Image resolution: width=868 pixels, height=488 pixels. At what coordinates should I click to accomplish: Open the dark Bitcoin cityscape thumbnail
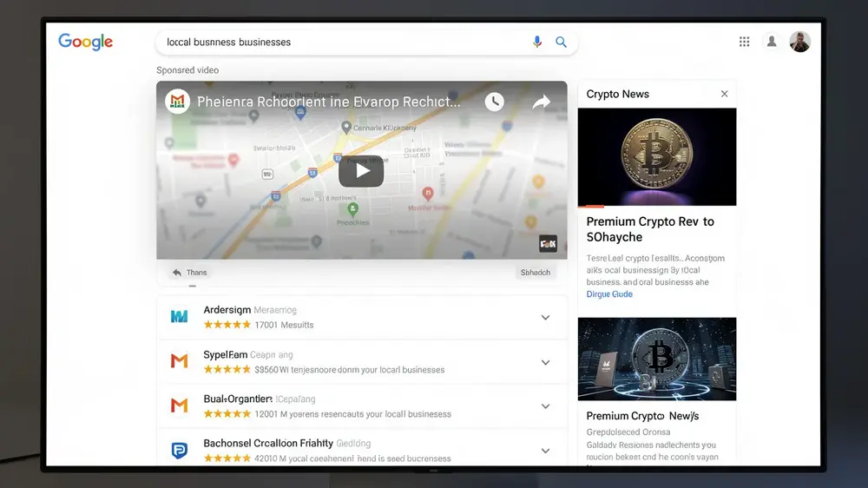657,359
